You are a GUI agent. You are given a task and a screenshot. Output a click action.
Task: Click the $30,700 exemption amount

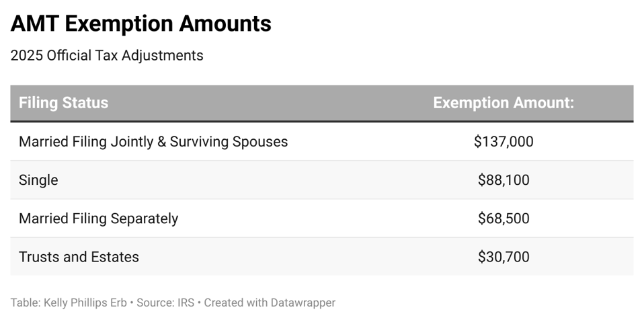(x=504, y=257)
